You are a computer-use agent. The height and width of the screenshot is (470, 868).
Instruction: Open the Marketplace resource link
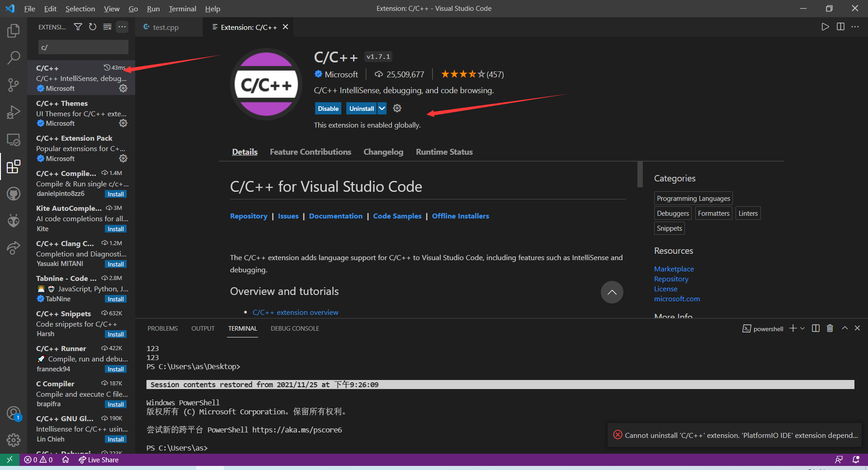[674, 269]
